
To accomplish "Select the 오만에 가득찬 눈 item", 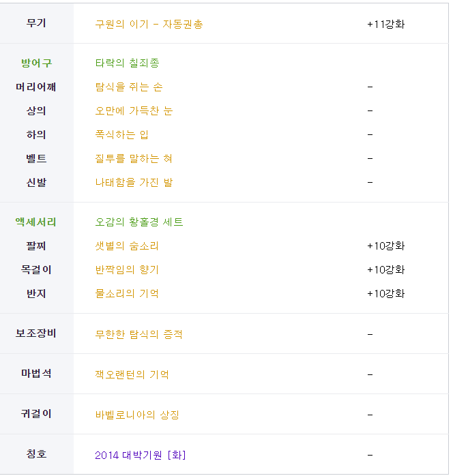I will point(134,111).
